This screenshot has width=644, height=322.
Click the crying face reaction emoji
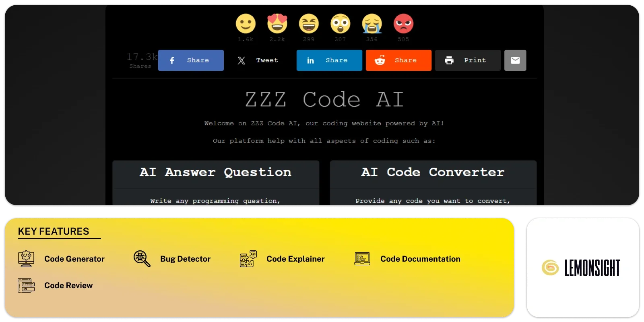372,24
